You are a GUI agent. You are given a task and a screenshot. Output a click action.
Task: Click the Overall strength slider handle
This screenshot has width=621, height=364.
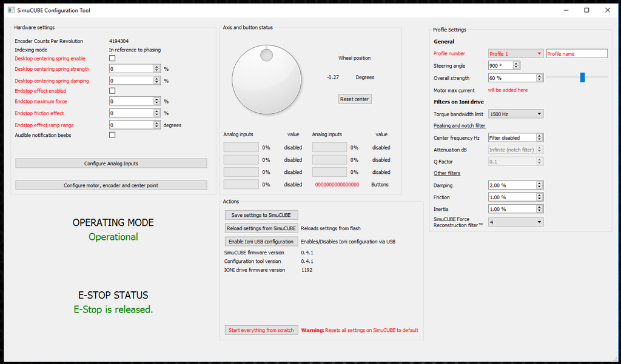[x=583, y=78]
